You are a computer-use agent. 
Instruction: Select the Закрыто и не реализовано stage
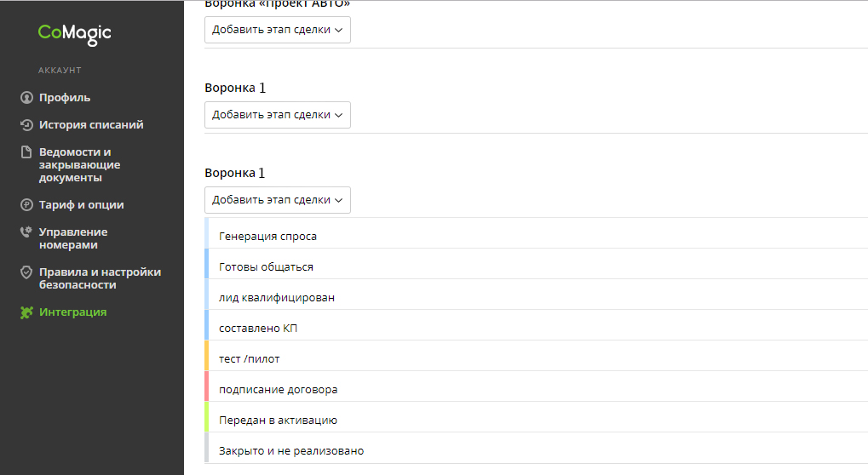coord(537,448)
